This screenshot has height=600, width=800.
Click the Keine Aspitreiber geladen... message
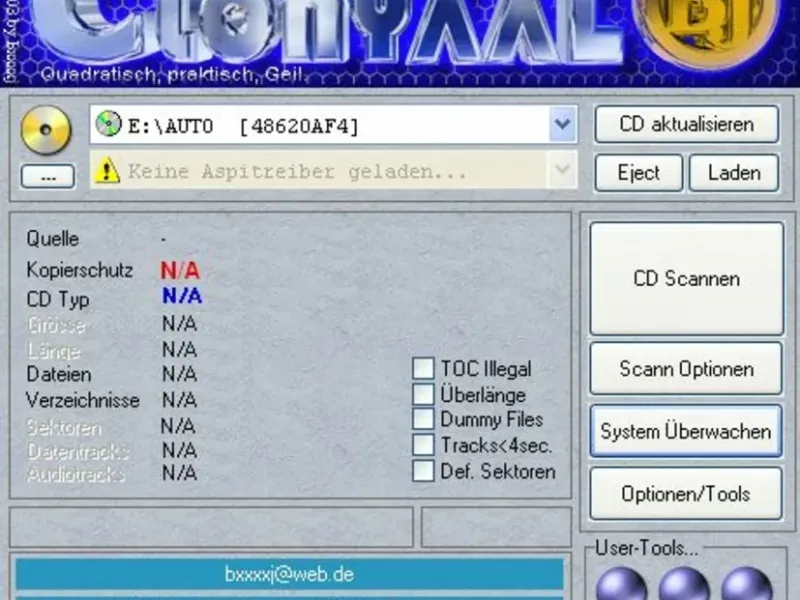pyautogui.click(x=297, y=171)
